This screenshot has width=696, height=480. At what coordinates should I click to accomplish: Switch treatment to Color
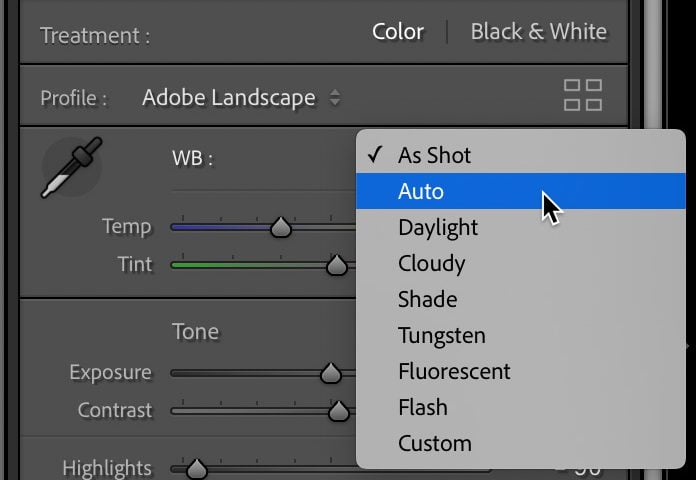(398, 32)
